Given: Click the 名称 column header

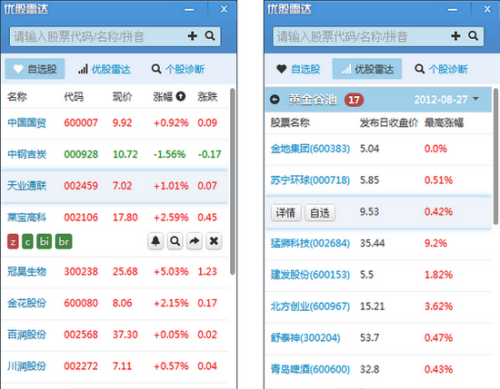Looking at the screenshot, I should point(17,97).
